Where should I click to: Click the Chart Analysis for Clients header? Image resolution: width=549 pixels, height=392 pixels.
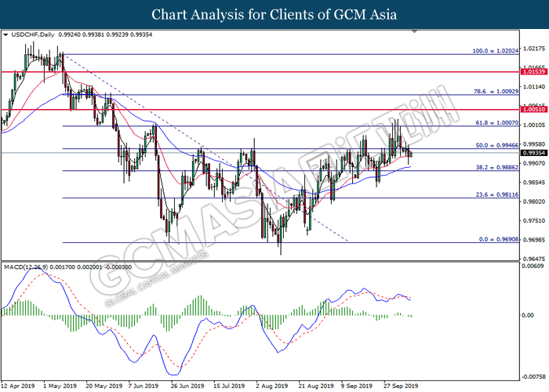[274, 14]
